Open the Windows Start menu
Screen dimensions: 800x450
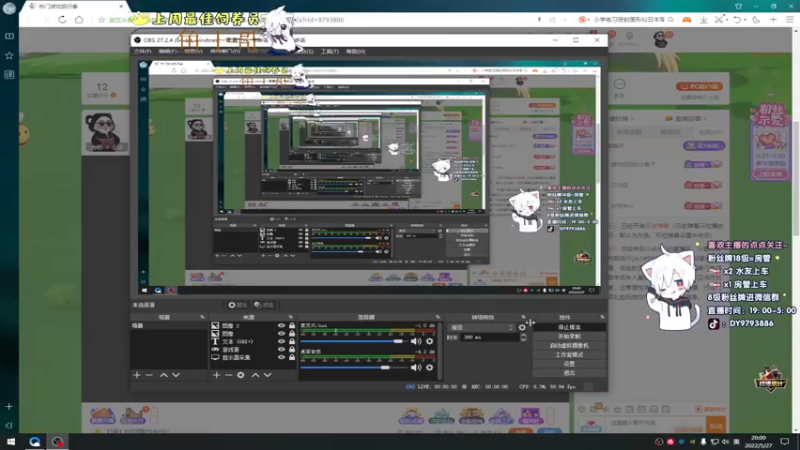coord(10,442)
